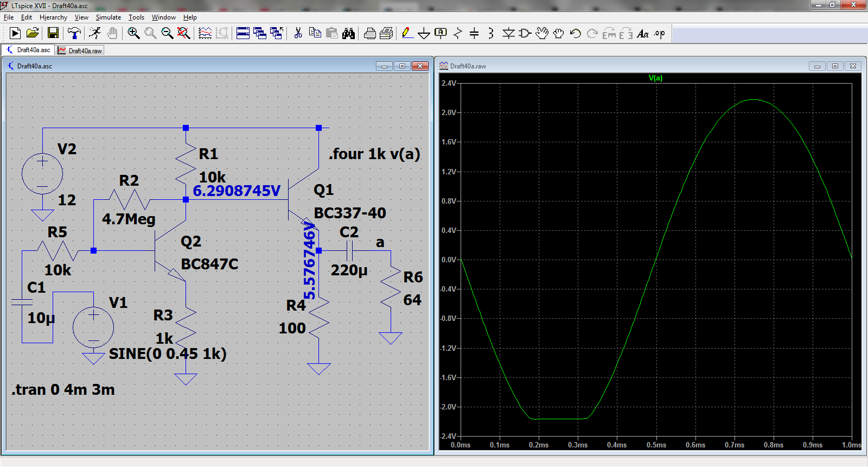868x467 pixels.
Task: Save the schematic with the floppy disk icon
Action: click(x=53, y=34)
